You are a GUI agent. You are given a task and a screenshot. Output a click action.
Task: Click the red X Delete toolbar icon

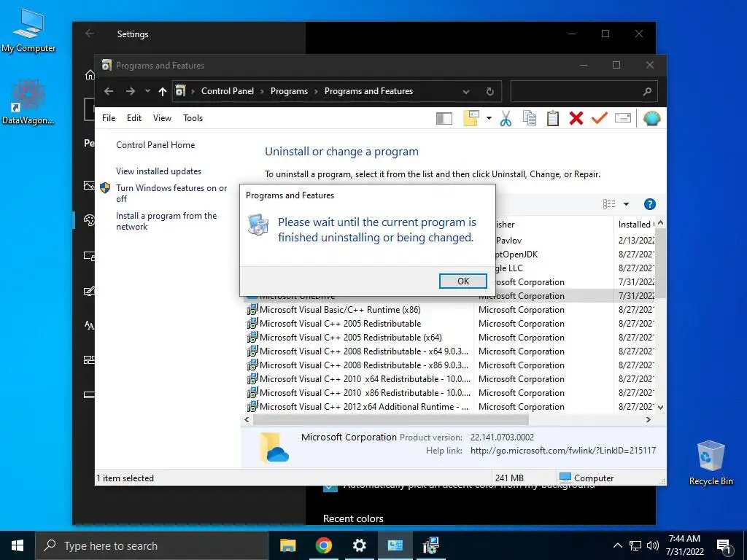(576, 118)
